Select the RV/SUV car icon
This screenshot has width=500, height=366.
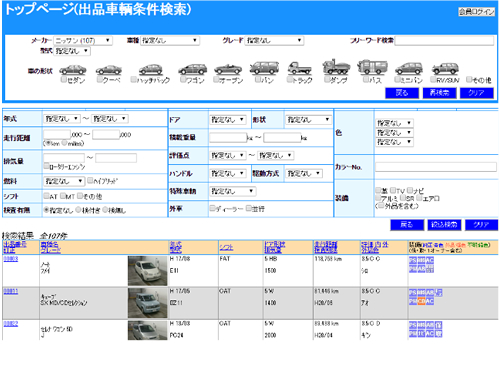click(x=445, y=69)
